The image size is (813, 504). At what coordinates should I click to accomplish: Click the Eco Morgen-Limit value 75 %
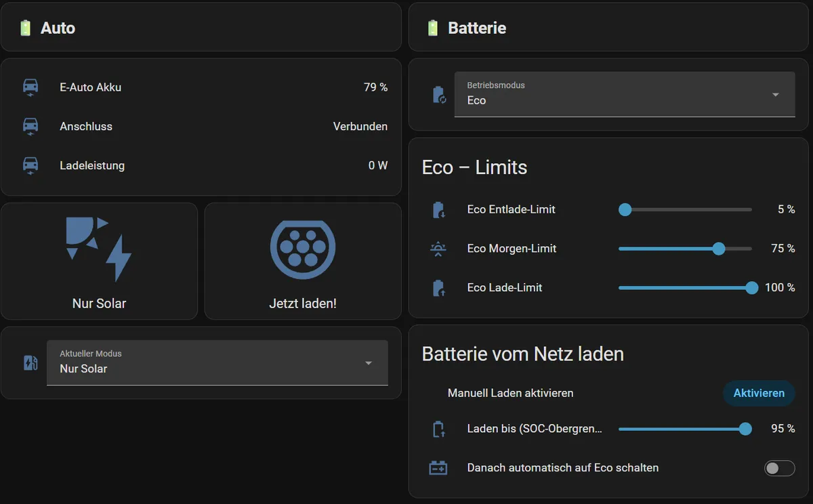point(783,249)
